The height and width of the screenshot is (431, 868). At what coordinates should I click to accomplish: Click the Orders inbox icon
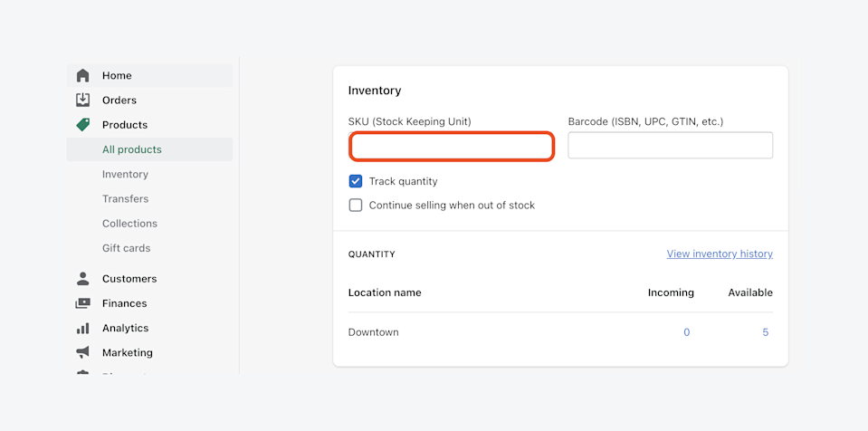click(82, 100)
